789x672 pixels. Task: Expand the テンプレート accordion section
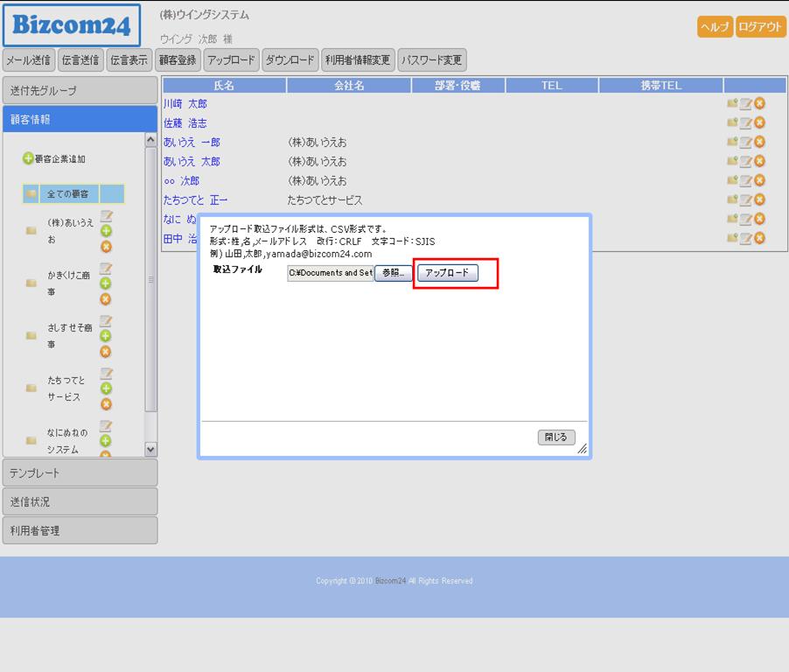80,472
